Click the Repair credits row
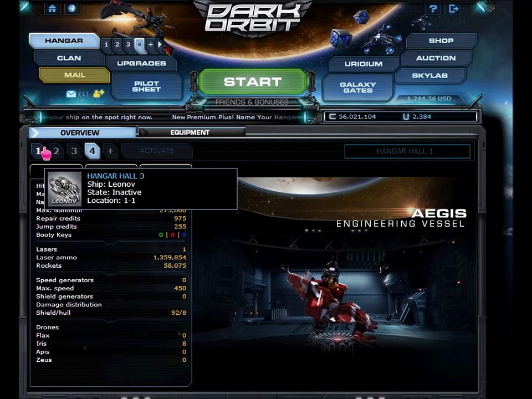The width and height of the screenshot is (532, 399). pyautogui.click(x=111, y=218)
